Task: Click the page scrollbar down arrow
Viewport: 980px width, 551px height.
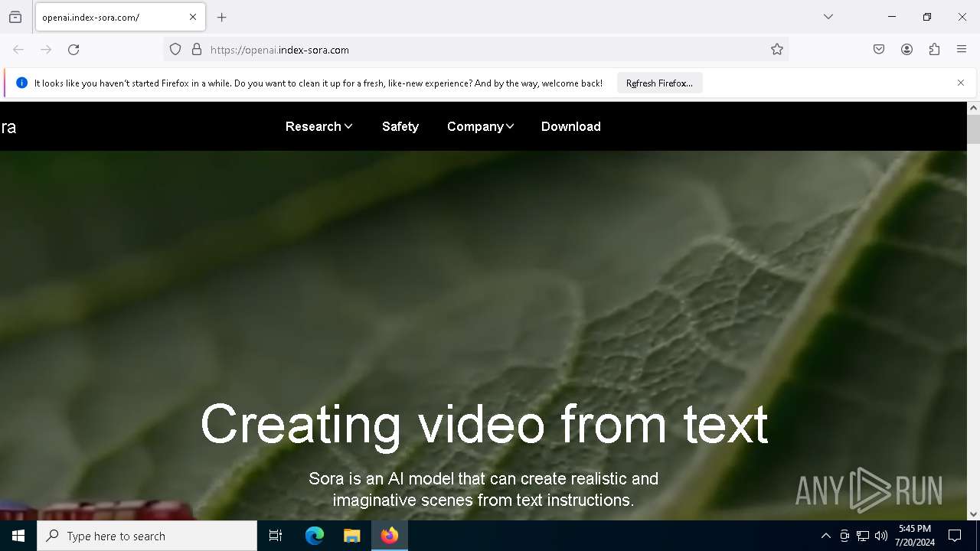Action: (973, 514)
